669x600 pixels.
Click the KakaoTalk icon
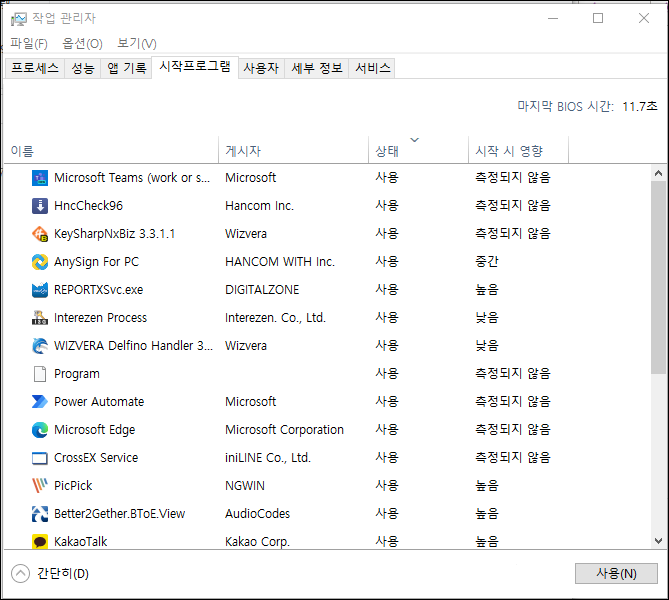click(x=40, y=542)
